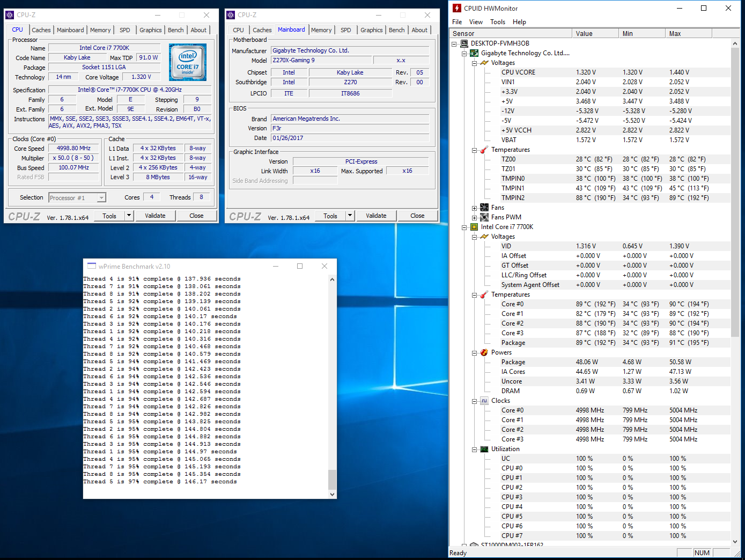Click the thermometer icon next to motherboard Temperatures
The image size is (745, 560).
click(484, 150)
